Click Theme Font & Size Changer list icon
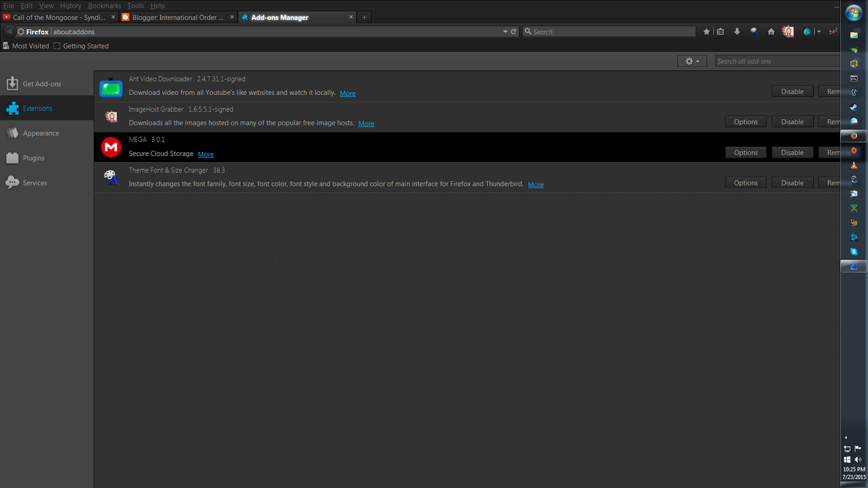The height and width of the screenshot is (488, 868). [111, 177]
